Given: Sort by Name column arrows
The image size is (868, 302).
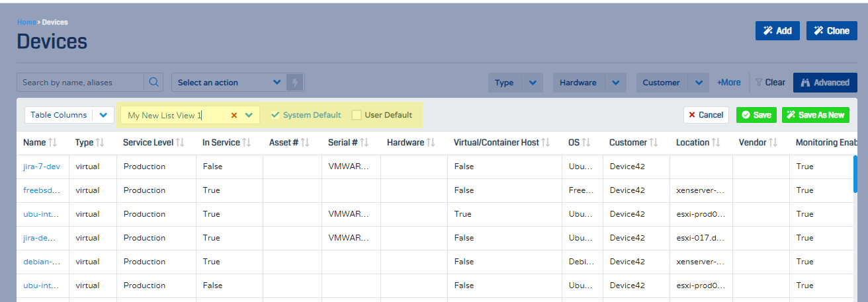Looking at the screenshot, I should pos(53,143).
